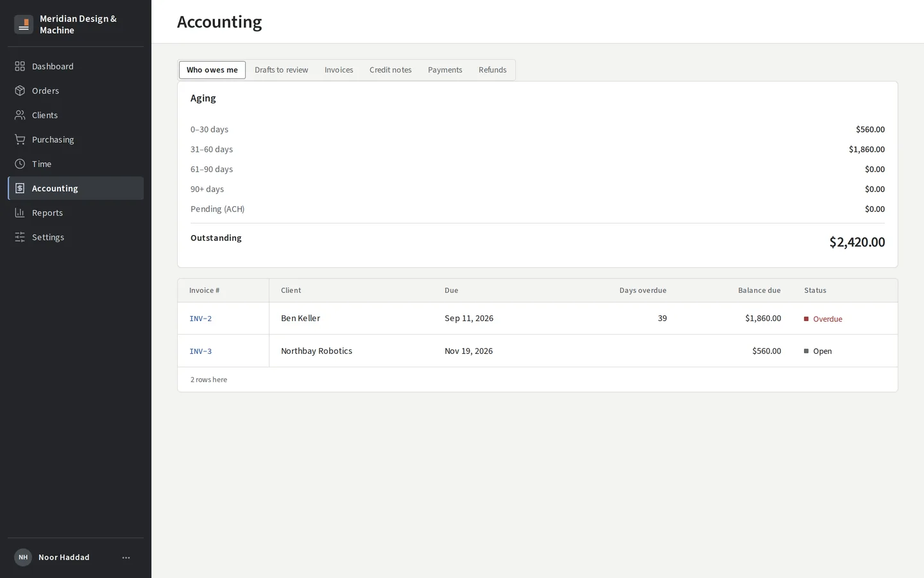
Task: Switch to Drafts to review tab
Action: point(281,70)
